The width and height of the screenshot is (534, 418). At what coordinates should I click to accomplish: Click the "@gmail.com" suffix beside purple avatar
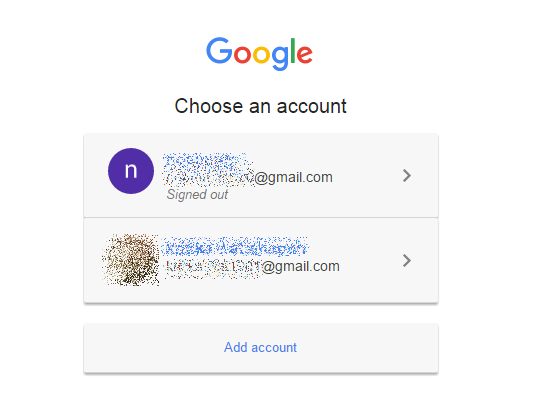click(x=294, y=177)
